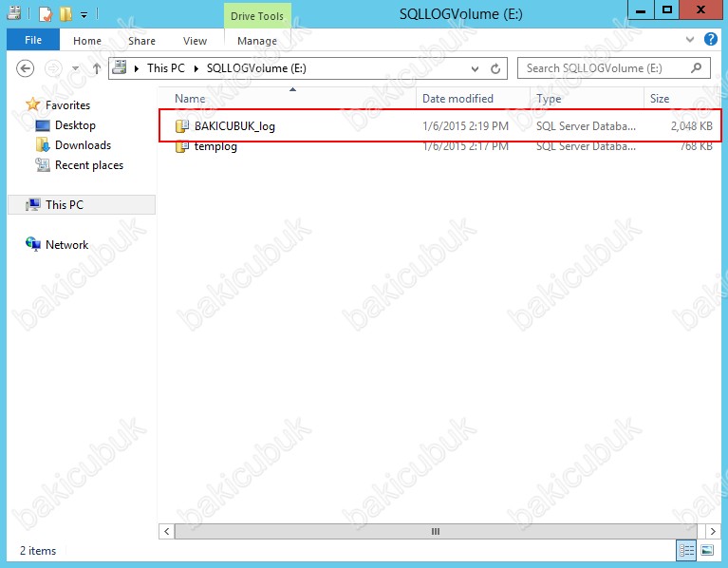The height and width of the screenshot is (568, 728).
Task: Expand the chevron after This PC breadcrumb
Action: pos(196,68)
